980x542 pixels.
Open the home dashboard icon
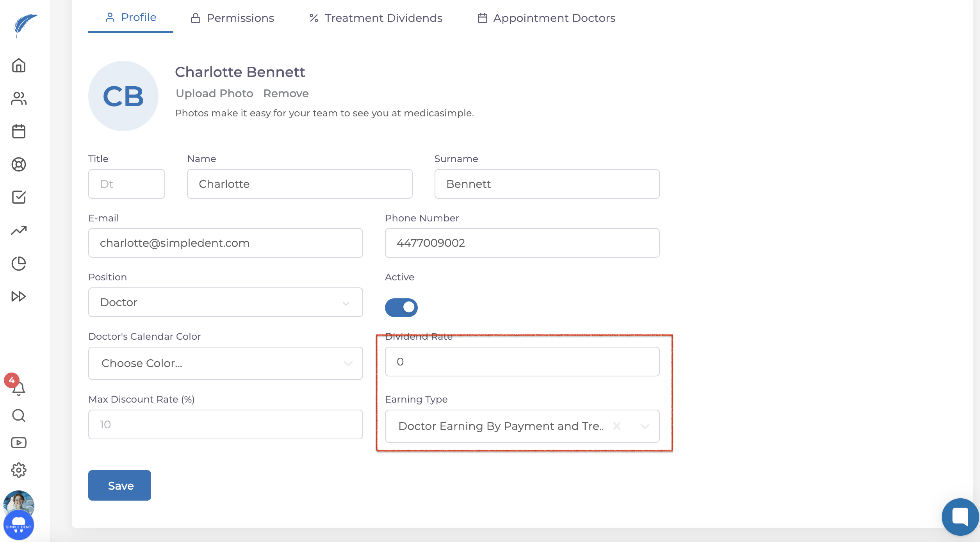pos(18,65)
